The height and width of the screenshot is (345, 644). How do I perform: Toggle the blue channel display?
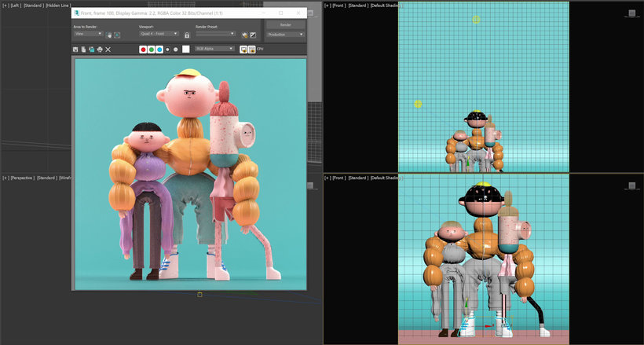click(x=159, y=50)
